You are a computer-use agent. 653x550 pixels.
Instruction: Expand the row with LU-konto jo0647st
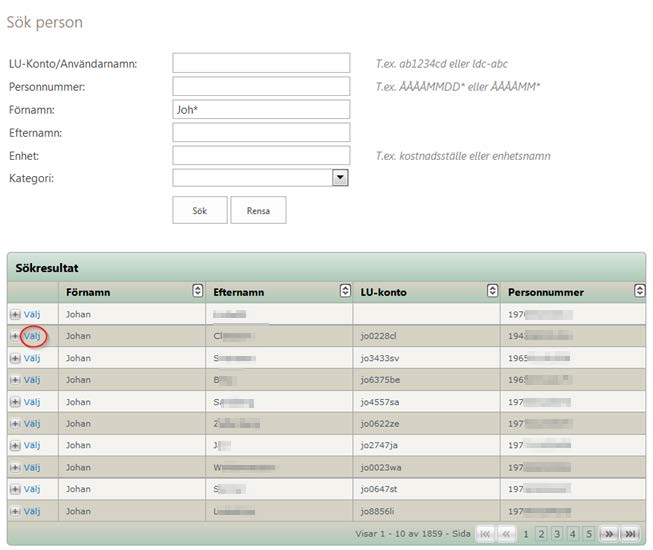click(15, 489)
